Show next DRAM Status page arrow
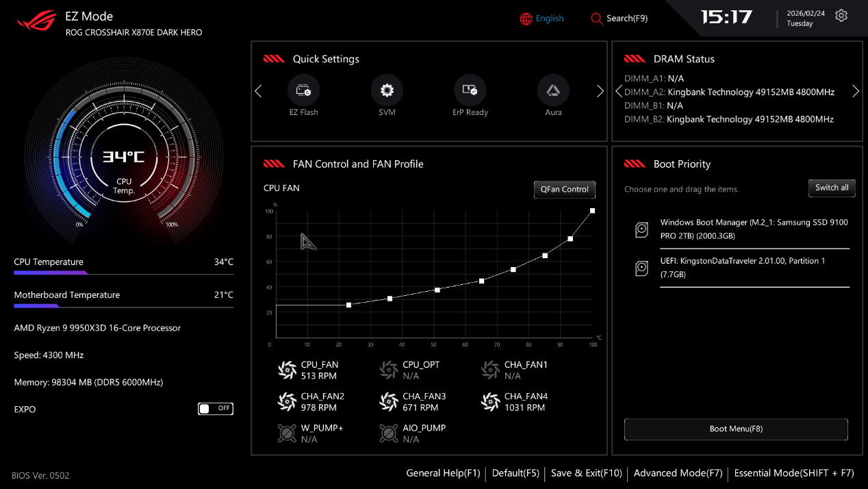This screenshot has height=489, width=868. click(x=855, y=92)
